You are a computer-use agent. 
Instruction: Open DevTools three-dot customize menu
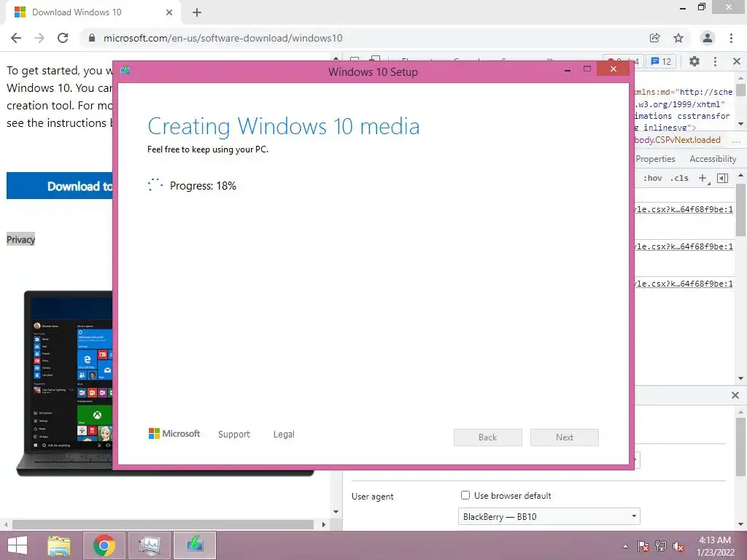click(x=715, y=61)
